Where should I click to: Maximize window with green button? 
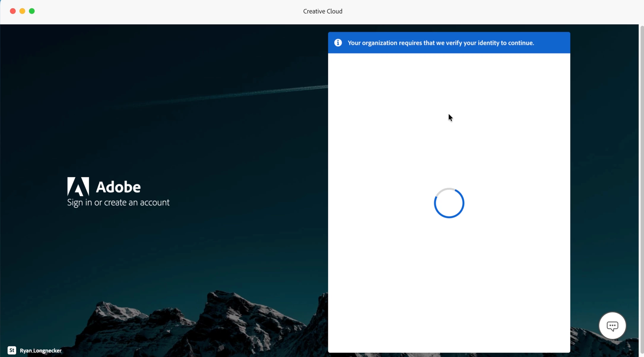(32, 11)
